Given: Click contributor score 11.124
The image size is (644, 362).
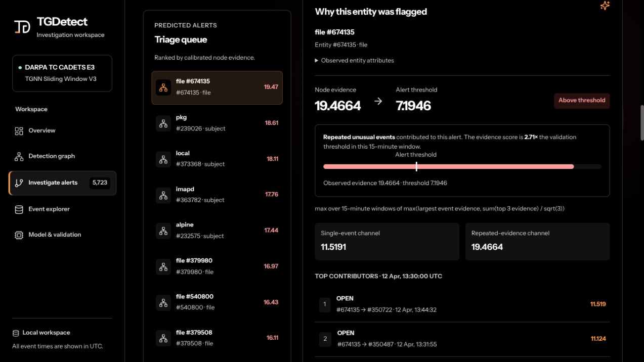Looking at the screenshot, I should (x=598, y=339).
